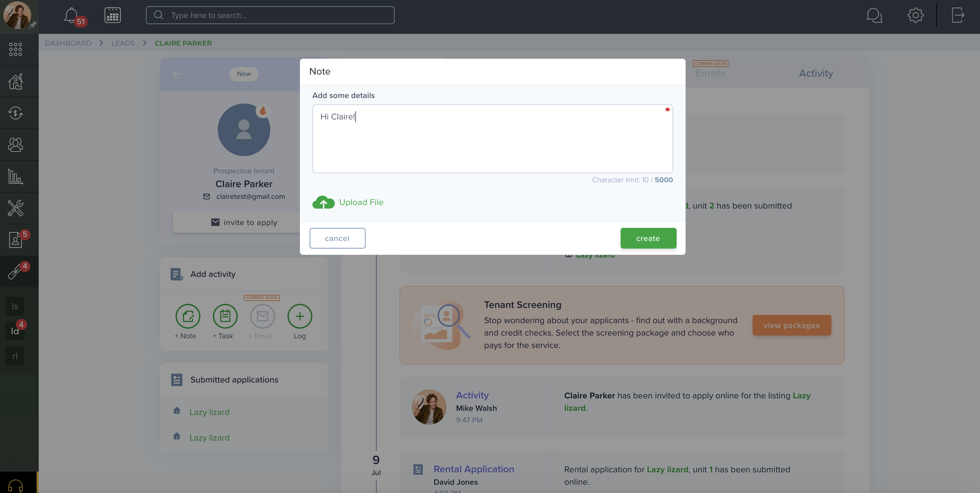Click Lazy lizard link in unit 1 application
The image size is (980, 493).
coord(667,470)
